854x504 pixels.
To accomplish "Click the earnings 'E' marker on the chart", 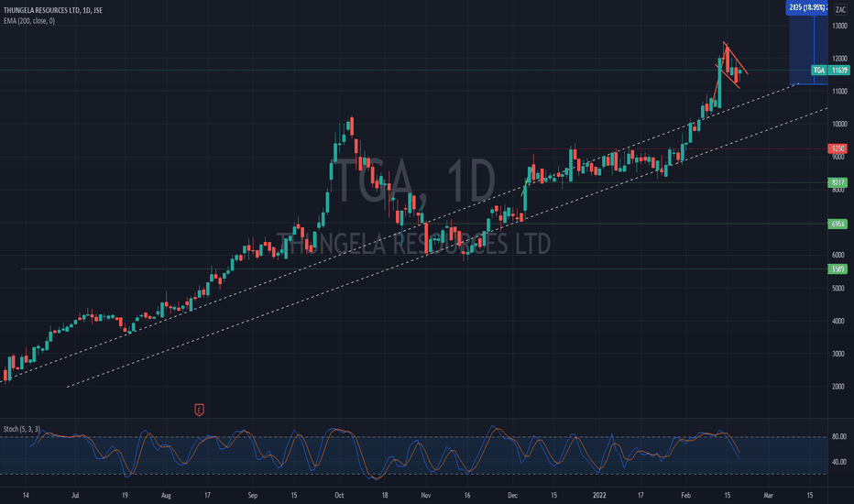I will 200,410.
